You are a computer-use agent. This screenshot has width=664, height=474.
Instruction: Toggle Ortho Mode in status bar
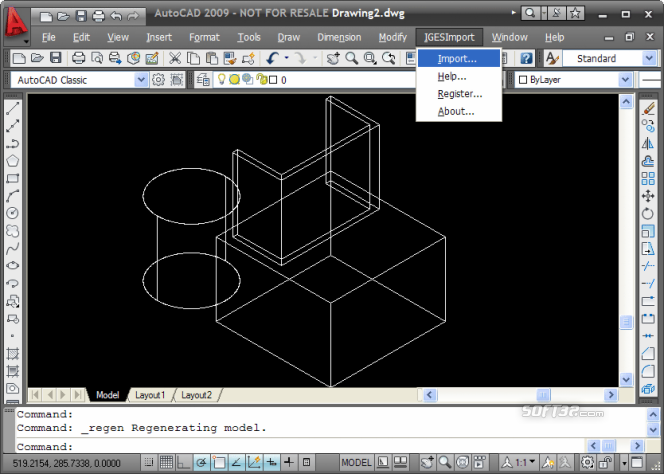coord(183,462)
